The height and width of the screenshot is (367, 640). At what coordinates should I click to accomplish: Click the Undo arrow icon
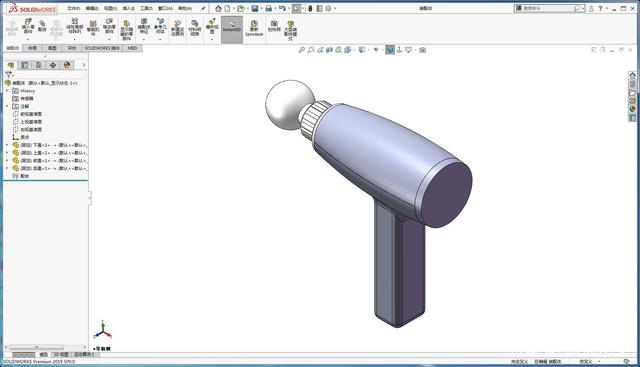(282, 8)
